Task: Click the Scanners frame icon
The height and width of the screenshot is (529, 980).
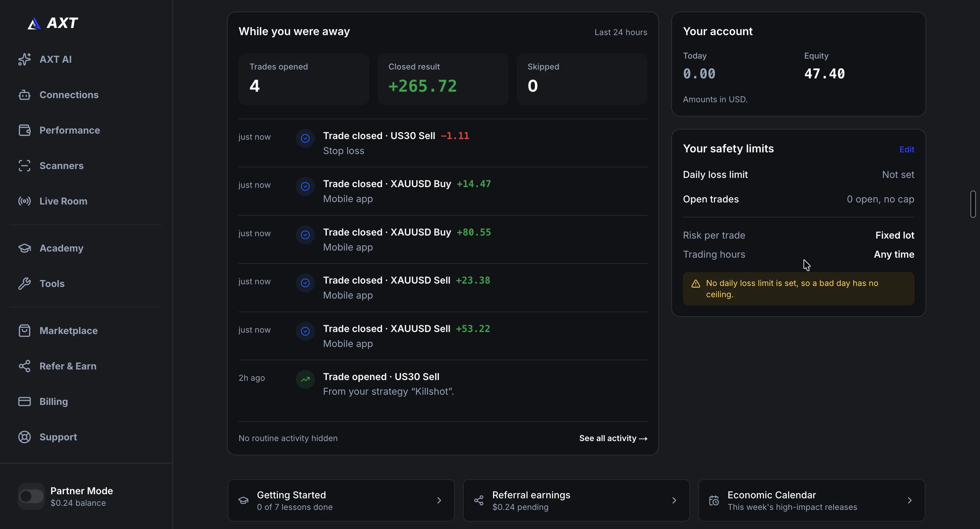Action: (x=25, y=166)
